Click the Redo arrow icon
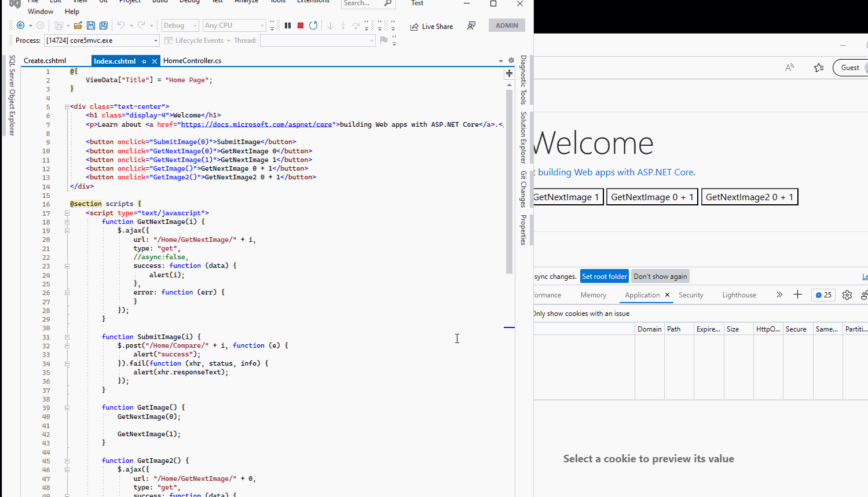The width and height of the screenshot is (868, 497). pos(141,25)
